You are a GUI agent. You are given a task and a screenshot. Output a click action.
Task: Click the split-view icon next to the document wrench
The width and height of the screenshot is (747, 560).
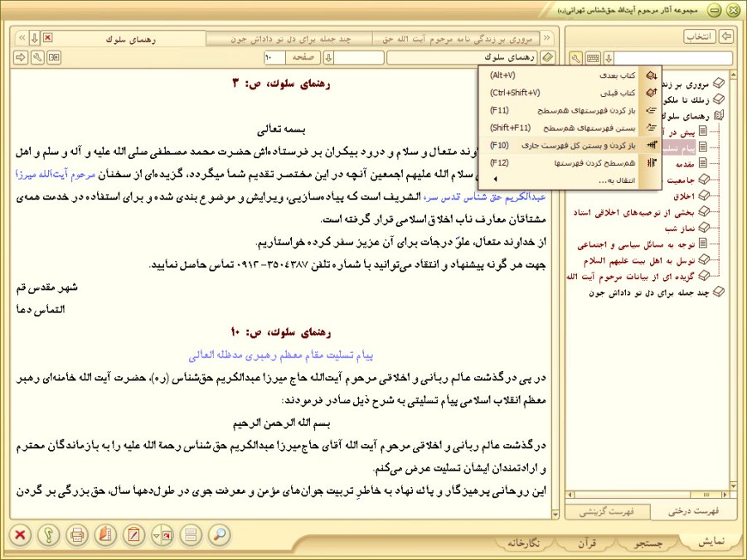[x=54, y=58]
